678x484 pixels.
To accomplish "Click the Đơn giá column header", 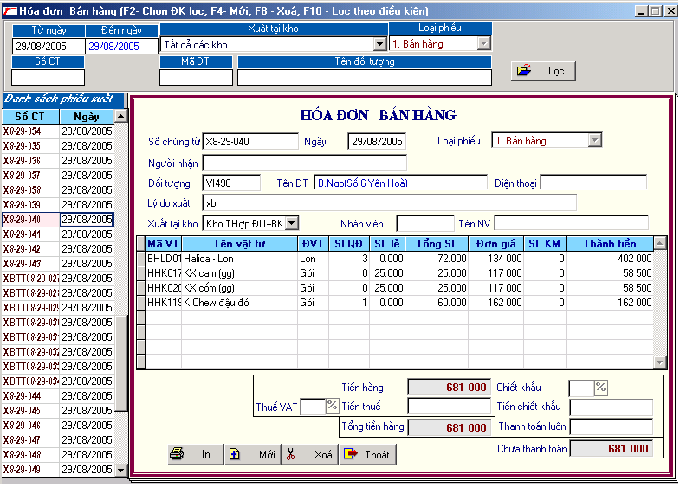I will tap(496, 244).
